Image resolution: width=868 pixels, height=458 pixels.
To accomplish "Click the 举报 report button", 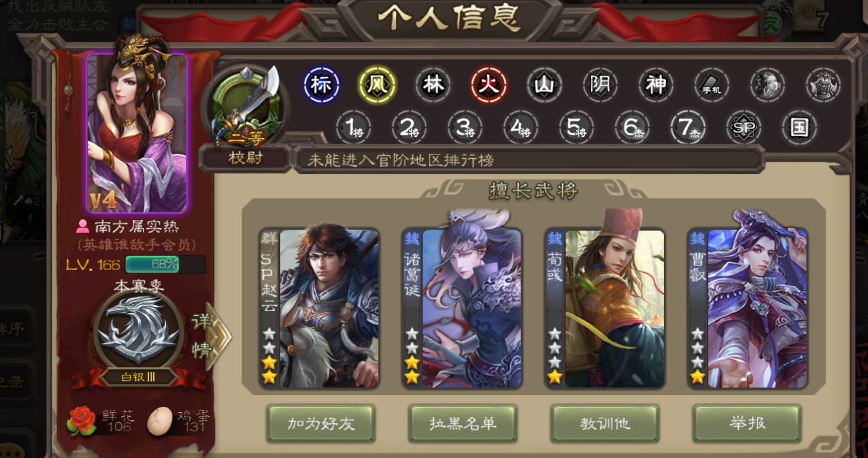I will 747,424.
